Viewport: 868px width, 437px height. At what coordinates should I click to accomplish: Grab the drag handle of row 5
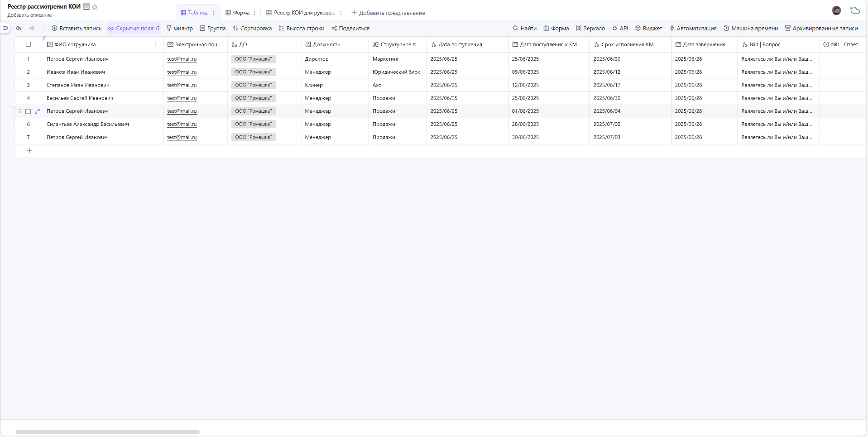pos(19,111)
